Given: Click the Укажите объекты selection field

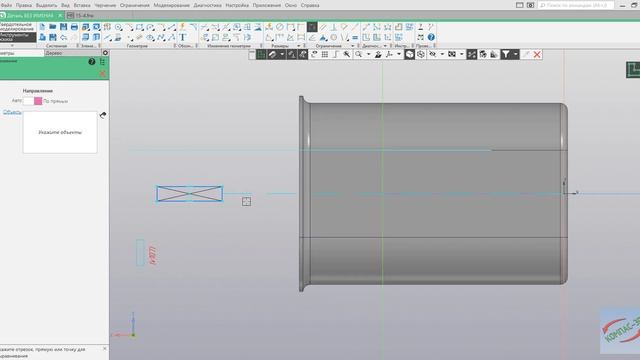Looking at the screenshot, I should pos(60,132).
